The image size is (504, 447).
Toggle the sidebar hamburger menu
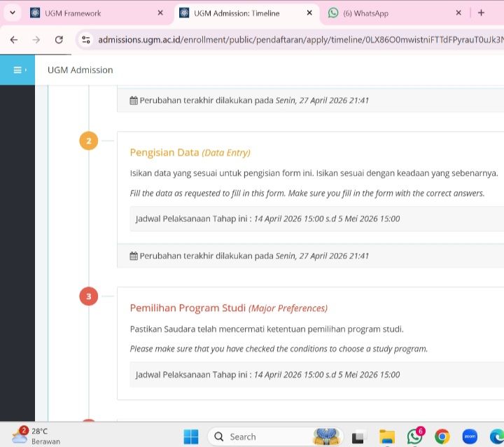pos(17,70)
